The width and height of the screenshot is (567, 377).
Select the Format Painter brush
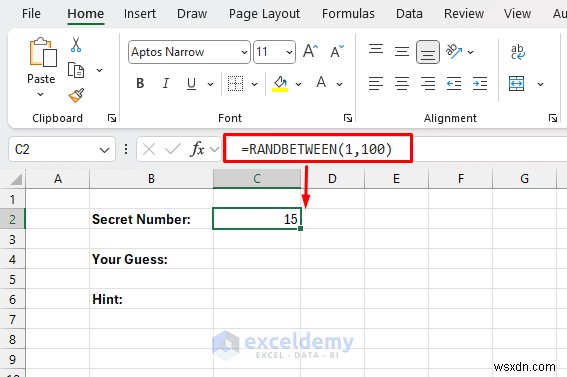point(76,95)
